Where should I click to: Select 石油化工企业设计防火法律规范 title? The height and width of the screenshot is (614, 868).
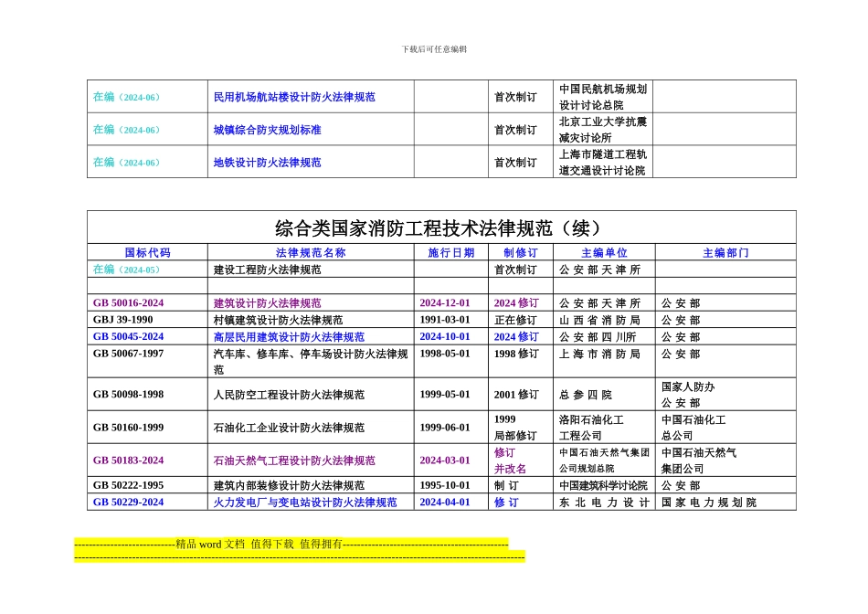pos(289,428)
